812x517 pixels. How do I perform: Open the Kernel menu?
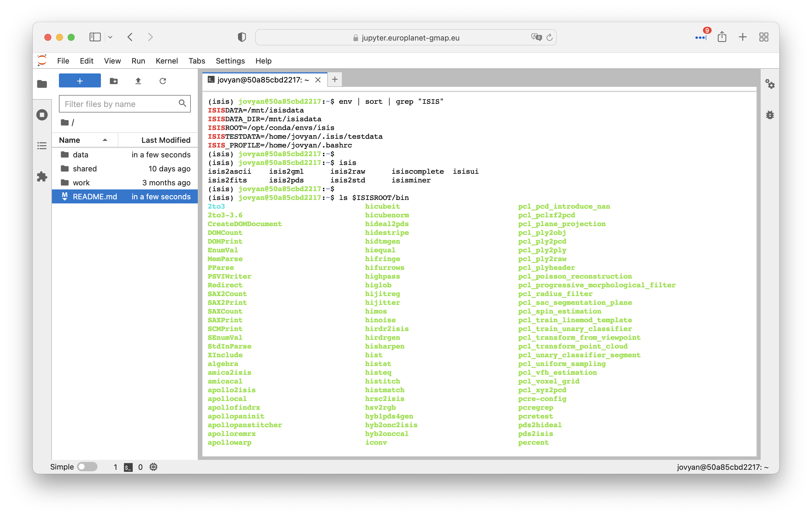coord(167,61)
